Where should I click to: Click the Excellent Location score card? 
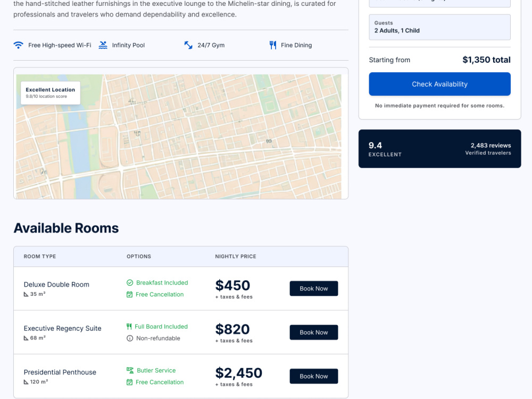pyautogui.click(x=51, y=93)
